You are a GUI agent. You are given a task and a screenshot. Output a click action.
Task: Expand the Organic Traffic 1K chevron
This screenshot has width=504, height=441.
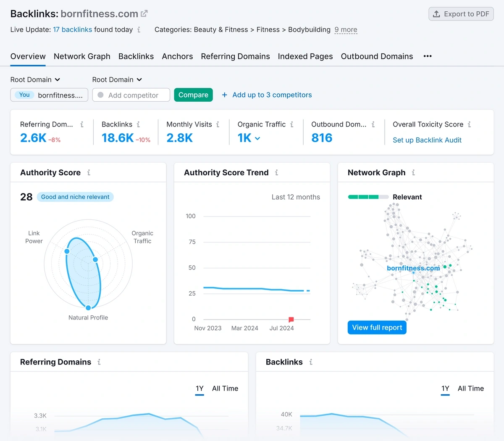257,138
